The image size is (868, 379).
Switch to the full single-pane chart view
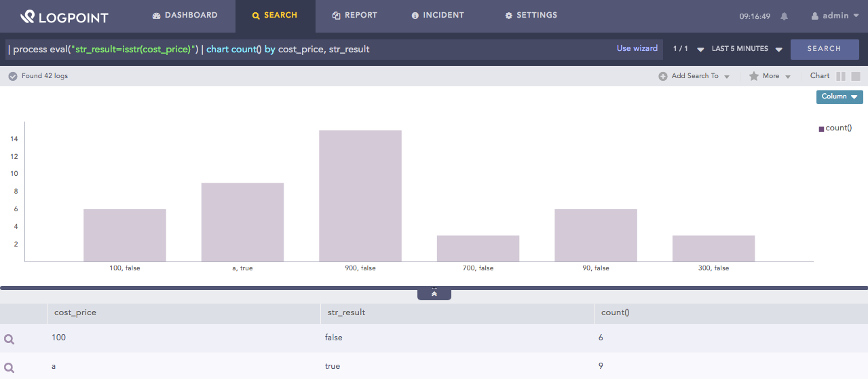(856, 76)
